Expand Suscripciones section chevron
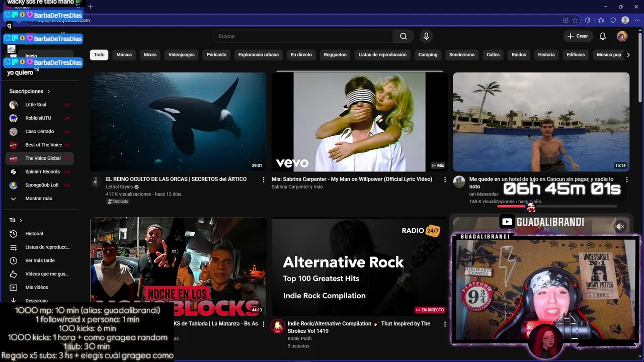Viewport: 644px width, 362px height. point(49,92)
